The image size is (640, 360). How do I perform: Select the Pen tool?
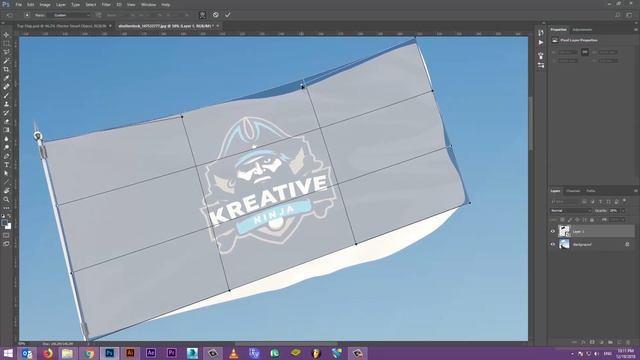[6, 156]
